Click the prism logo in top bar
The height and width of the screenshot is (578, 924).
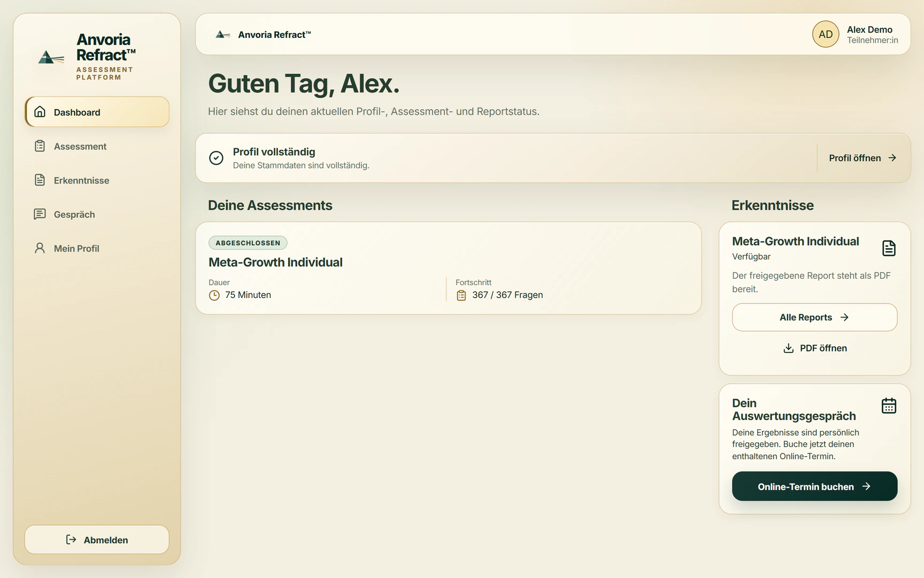[222, 35]
